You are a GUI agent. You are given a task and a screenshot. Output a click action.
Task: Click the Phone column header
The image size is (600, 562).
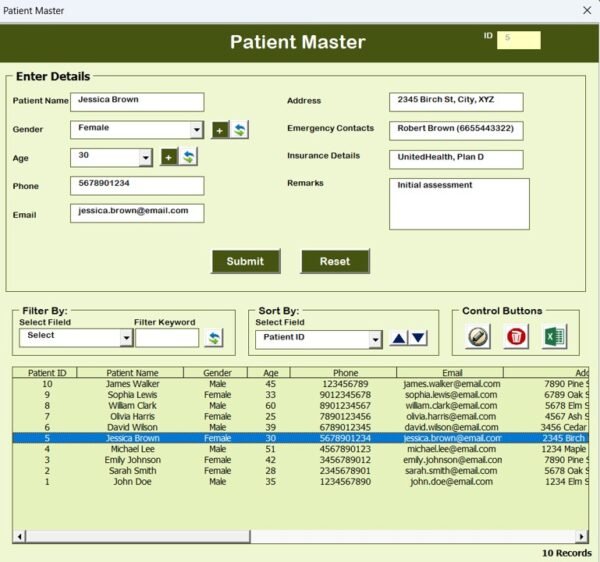coord(344,373)
